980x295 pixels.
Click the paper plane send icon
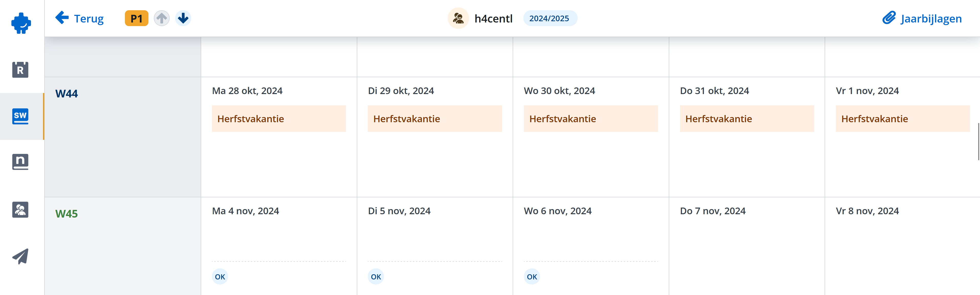click(20, 256)
